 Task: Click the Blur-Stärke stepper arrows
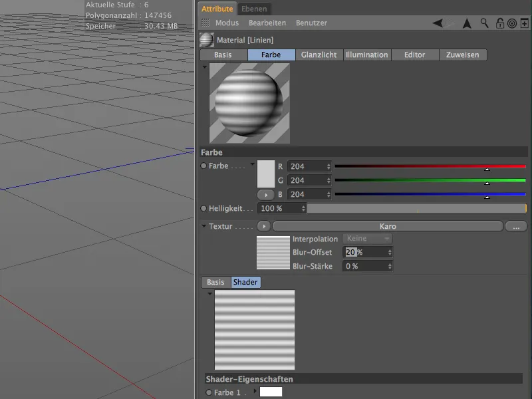[x=390, y=267]
